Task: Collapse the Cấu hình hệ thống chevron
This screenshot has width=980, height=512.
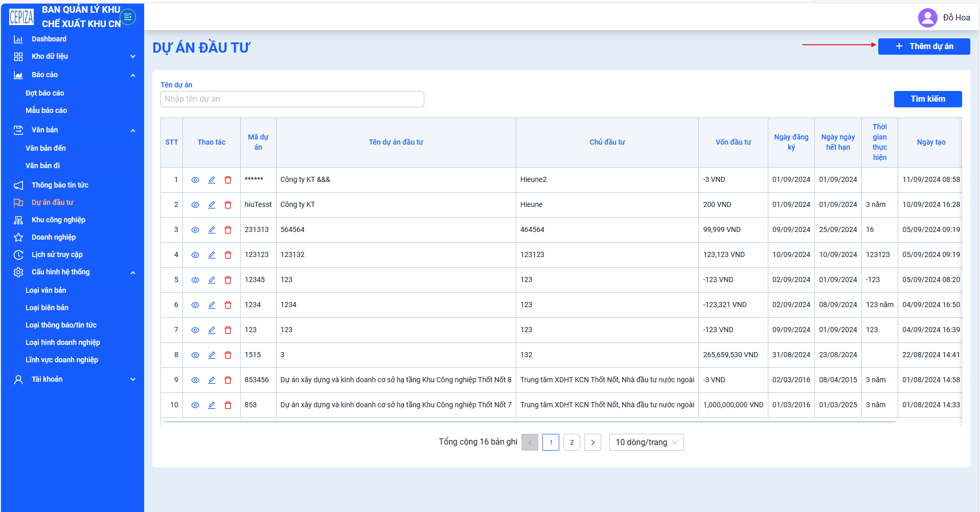Action: (133, 272)
